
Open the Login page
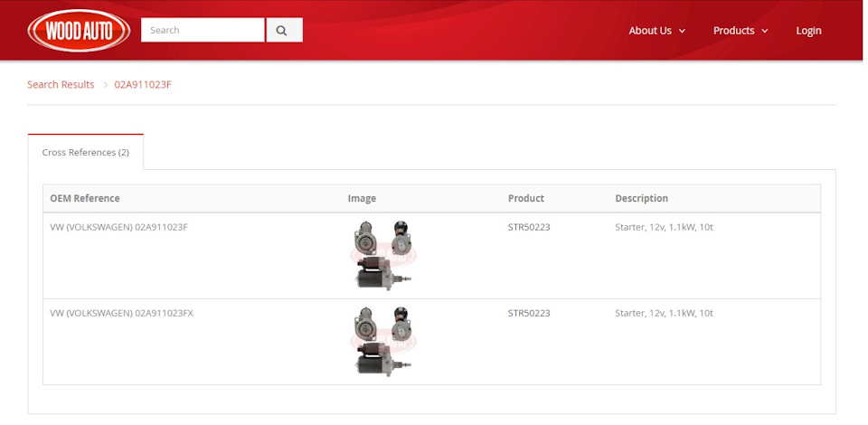808,31
